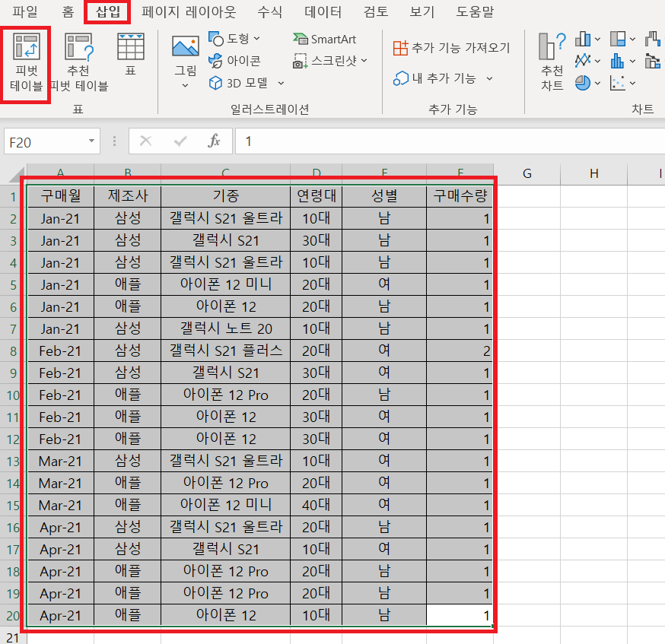Click the insert function fx icon
Image resolution: width=665 pixels, height=644 pixels.
click(214, 141)
